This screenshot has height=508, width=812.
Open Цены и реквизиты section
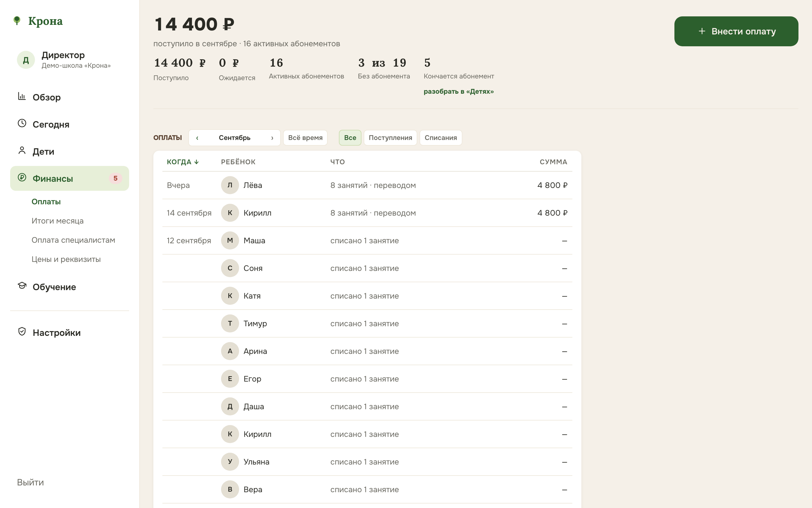pos(66,259)
